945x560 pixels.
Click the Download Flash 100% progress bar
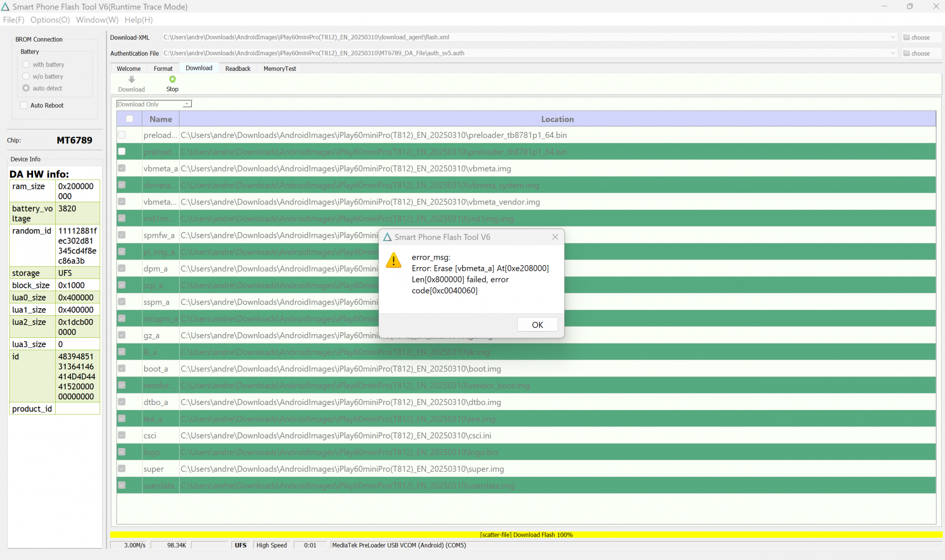click(x=525, y=534)
